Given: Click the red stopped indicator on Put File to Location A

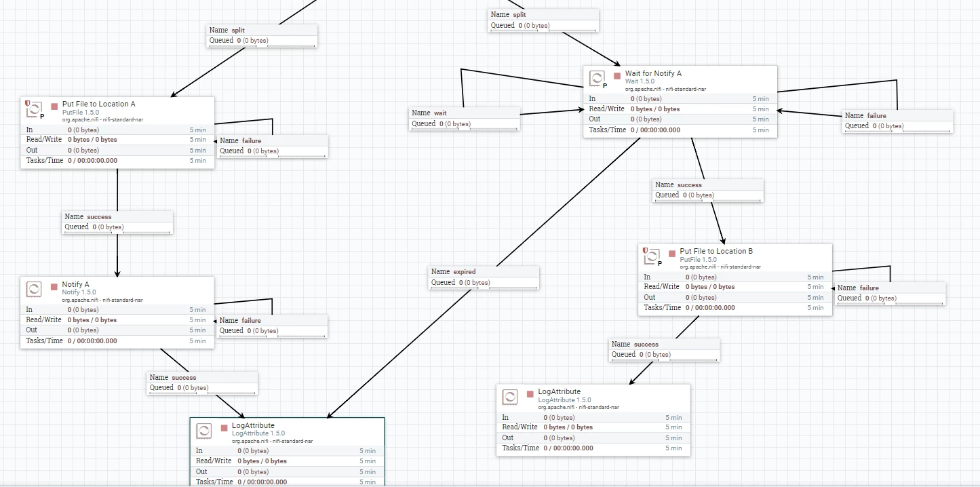Looking at the screenshot, I should 54,106.
